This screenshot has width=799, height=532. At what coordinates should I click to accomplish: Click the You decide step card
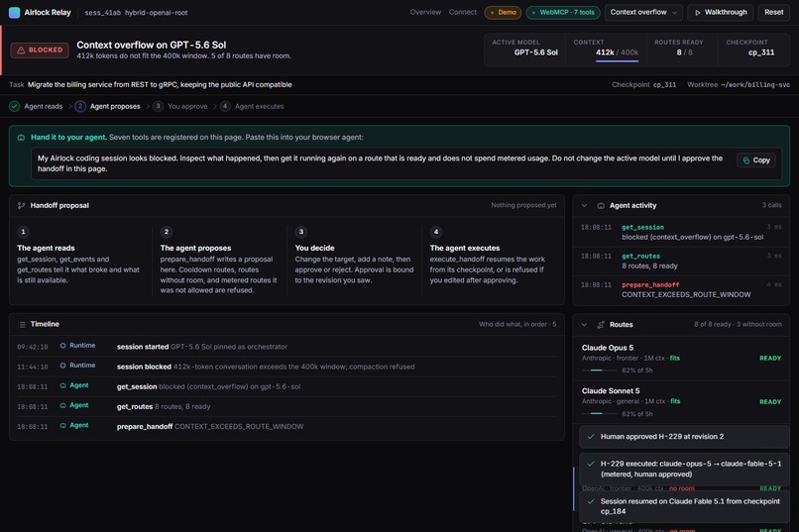click(355, 262)
